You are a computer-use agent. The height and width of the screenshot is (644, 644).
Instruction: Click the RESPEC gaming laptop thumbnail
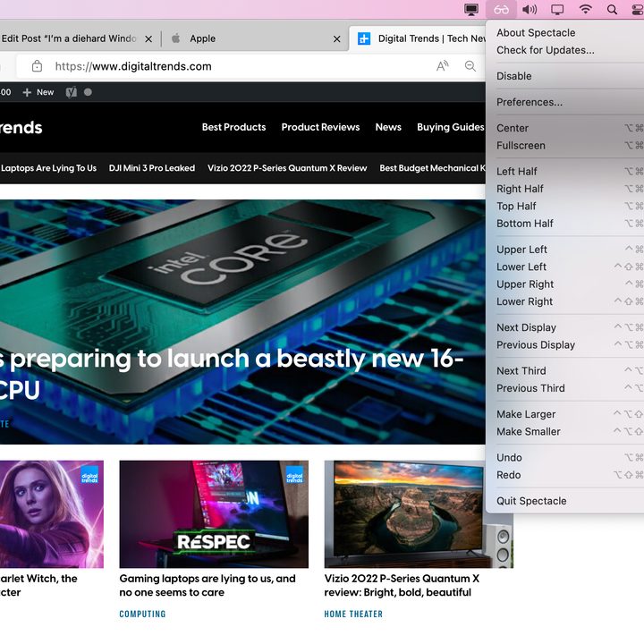point(214,513)
